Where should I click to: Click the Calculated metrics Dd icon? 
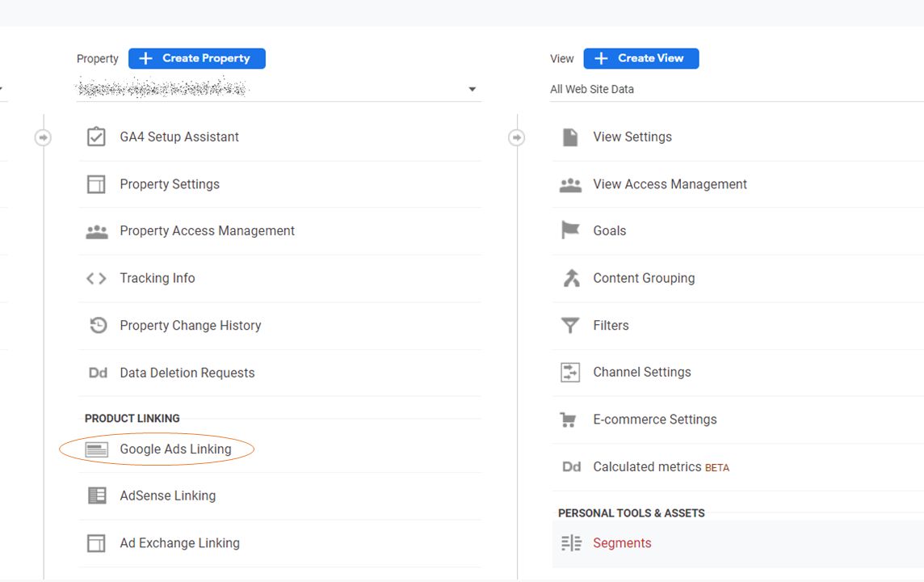coord(571,466)
